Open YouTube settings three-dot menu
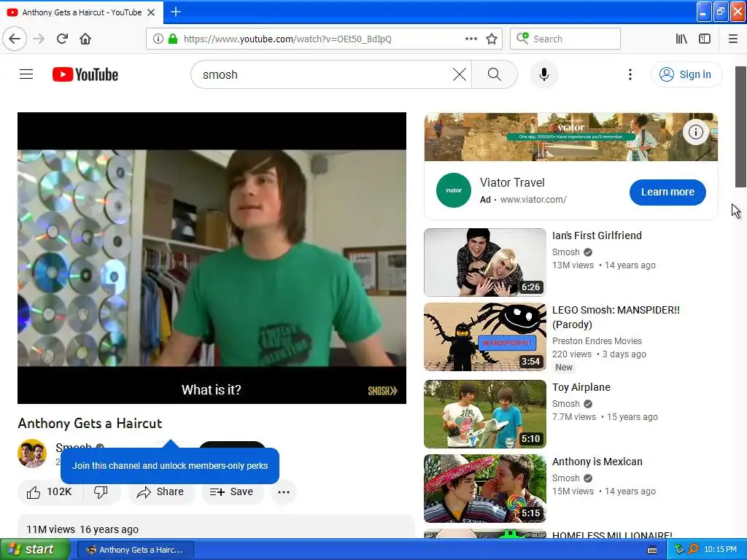 pos(630,74)
